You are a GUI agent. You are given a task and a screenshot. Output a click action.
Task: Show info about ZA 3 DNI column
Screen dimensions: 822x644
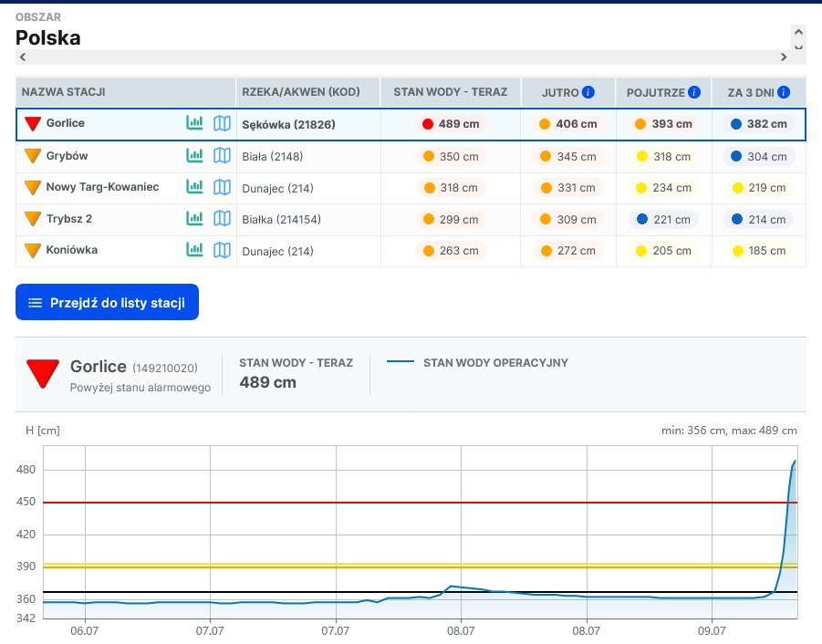pos(784,92)
